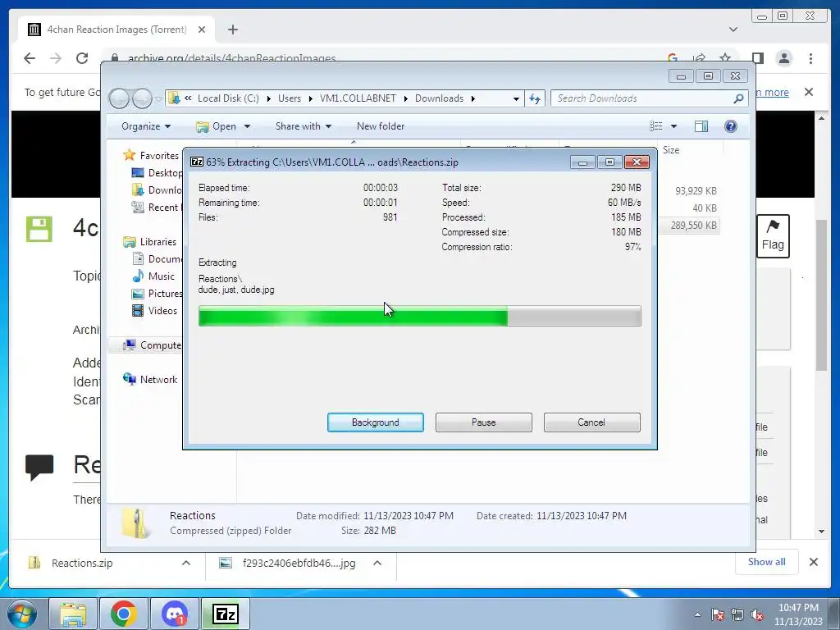Close the 4chan Reaction Images tab
840x630 pixels.
tap(202, 30)
